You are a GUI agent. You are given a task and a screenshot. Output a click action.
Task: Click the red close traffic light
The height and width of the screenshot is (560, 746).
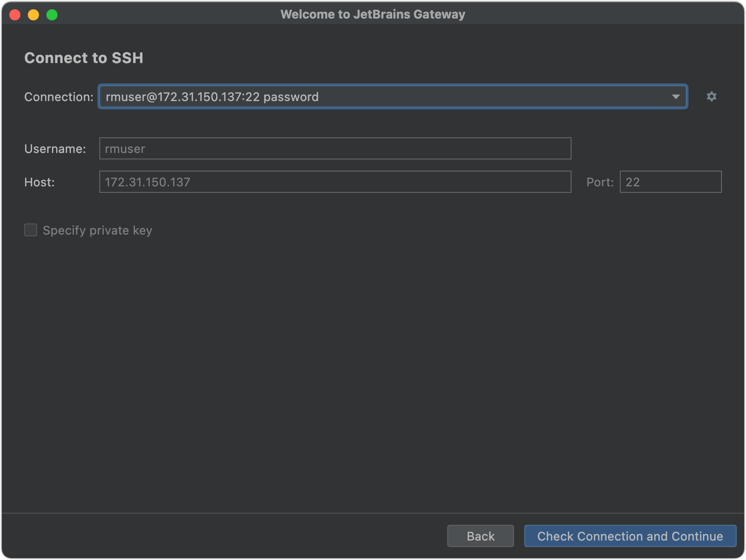coord(15,14)
